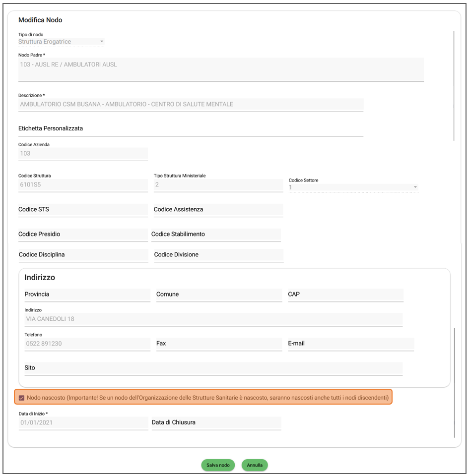
Task: Expand the Codice Settore dropdown
Action: (x=353, y=187)
